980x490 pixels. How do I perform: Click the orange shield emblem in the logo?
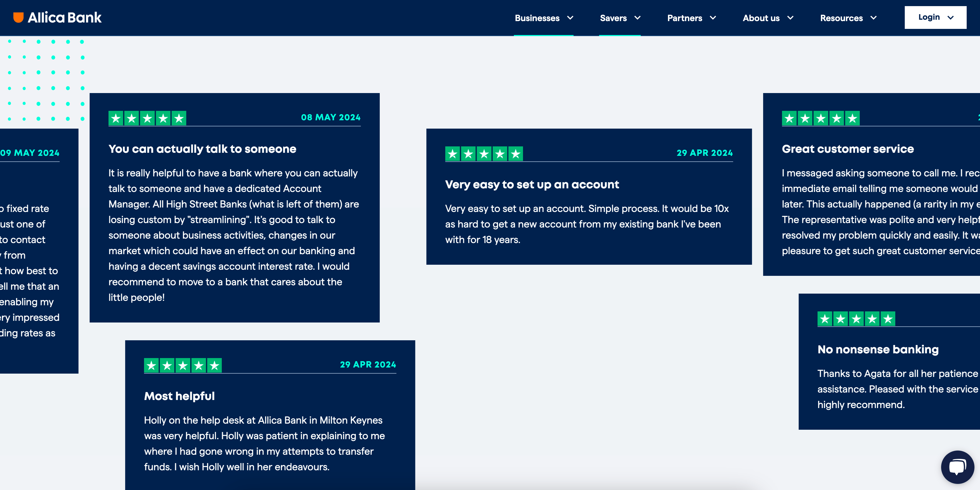click(18, 17)
